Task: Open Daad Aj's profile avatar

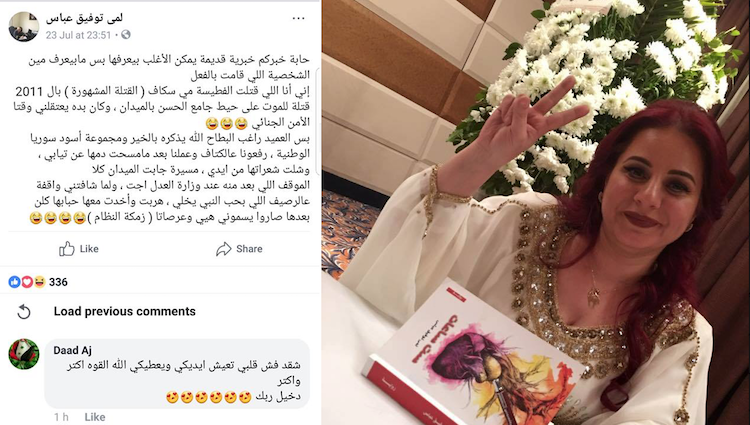Action: pyautogui.click(x=24, y=354)
